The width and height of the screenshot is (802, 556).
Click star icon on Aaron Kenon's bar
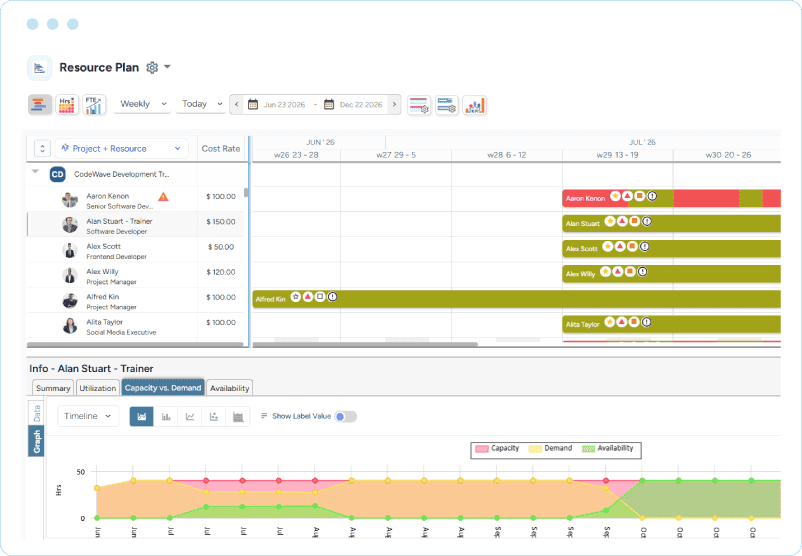615,196
